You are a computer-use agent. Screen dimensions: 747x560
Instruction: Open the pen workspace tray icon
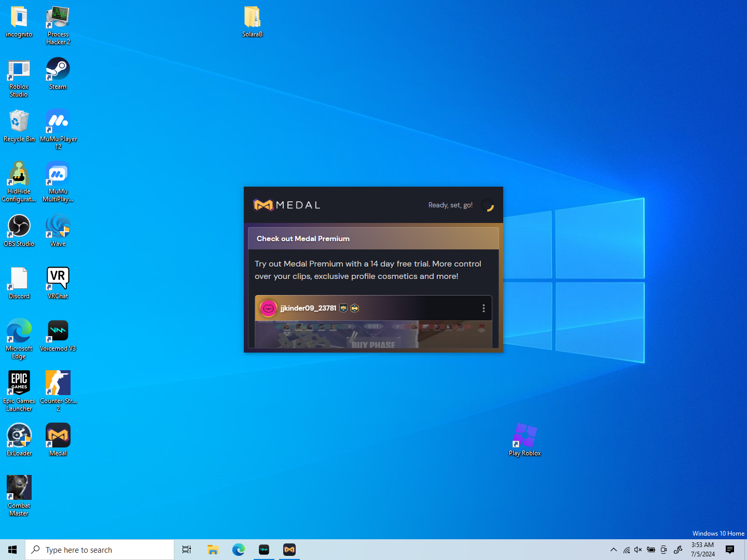click(678, 550)
